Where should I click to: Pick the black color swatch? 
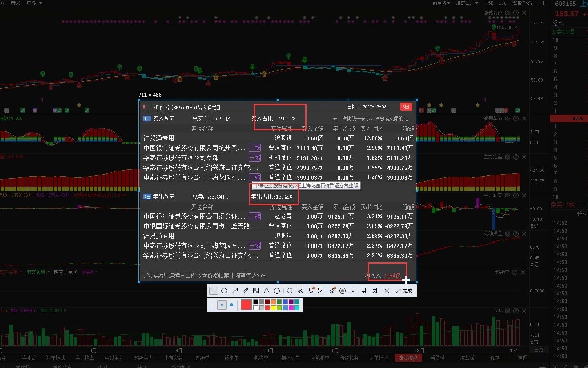click(x=256, y=302)
